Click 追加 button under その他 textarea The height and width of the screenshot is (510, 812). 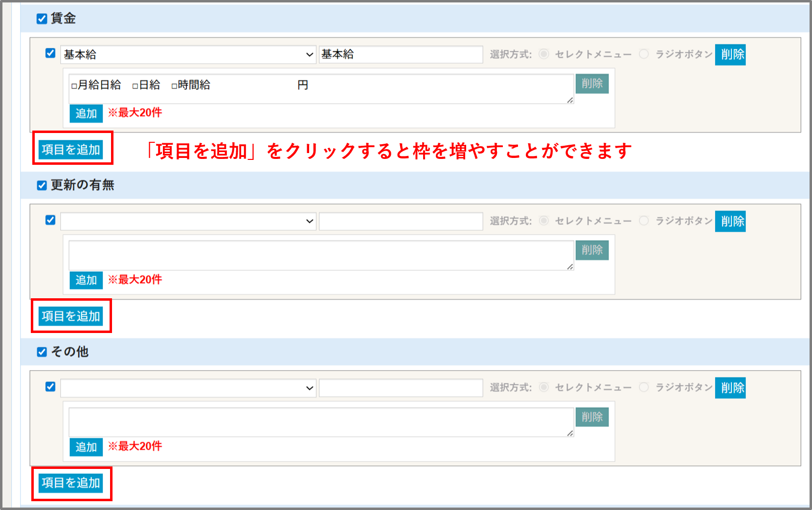tap(86, 447)
